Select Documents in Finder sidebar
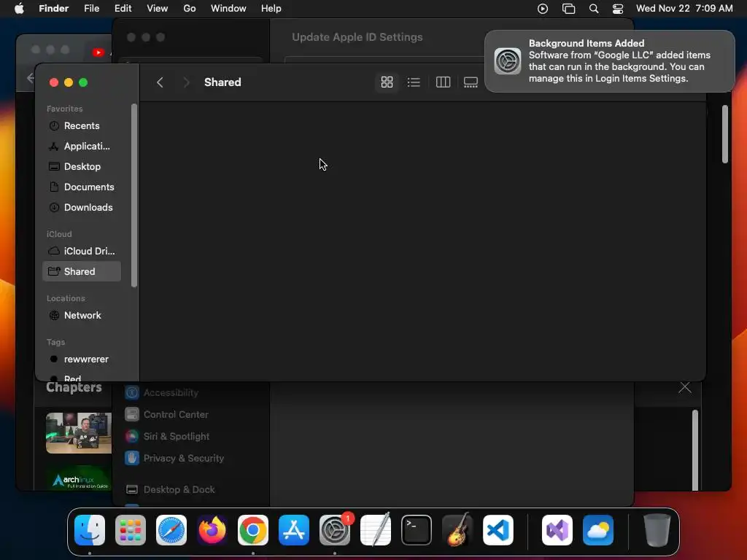The image size is (747, 560). (x=82, y=187)
